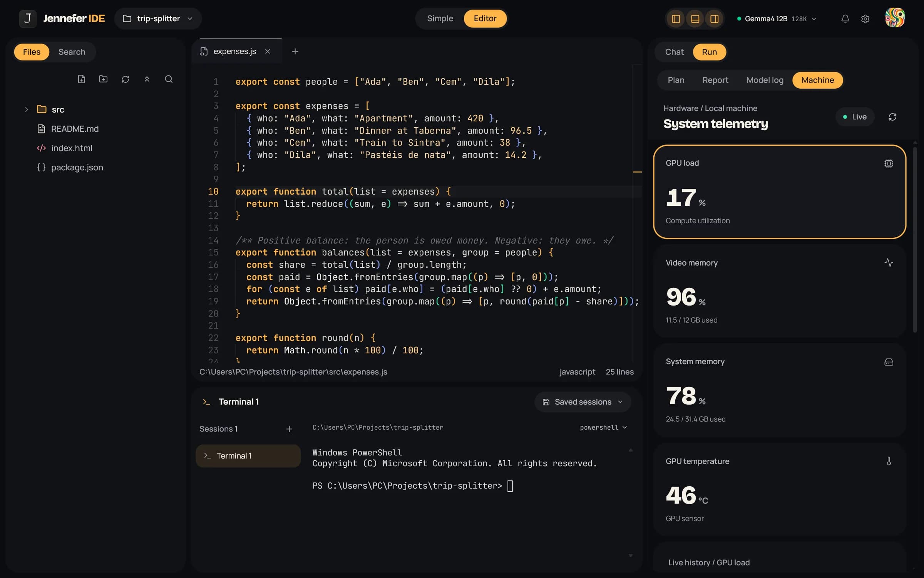Open the Gemma4 12B model selector
This screenshot has height=578, width=924.
776,19
